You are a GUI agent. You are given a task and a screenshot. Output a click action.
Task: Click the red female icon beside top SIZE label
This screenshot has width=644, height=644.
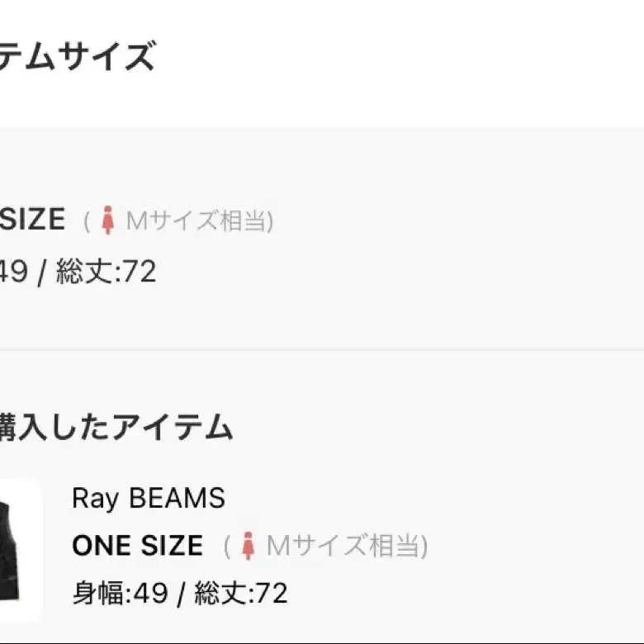[x=108, y=220]
